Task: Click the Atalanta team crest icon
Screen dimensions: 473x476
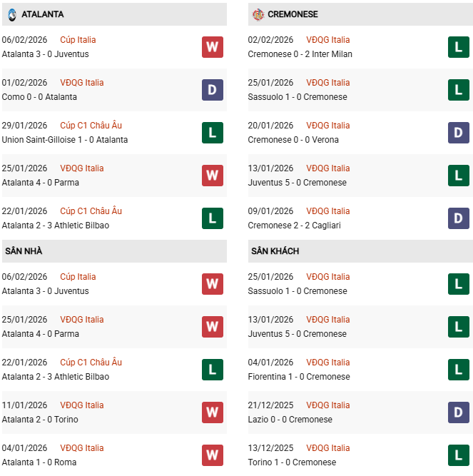Action: coord(11,14)
